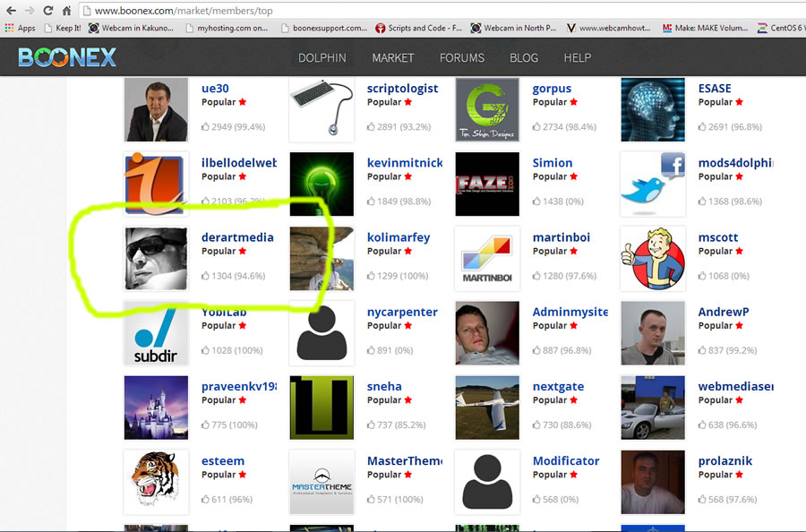Open scriptologist profile link
Image resolution: width=806 pixels, height=532 pixels.
pyautogui.click(x=402, y=89)
